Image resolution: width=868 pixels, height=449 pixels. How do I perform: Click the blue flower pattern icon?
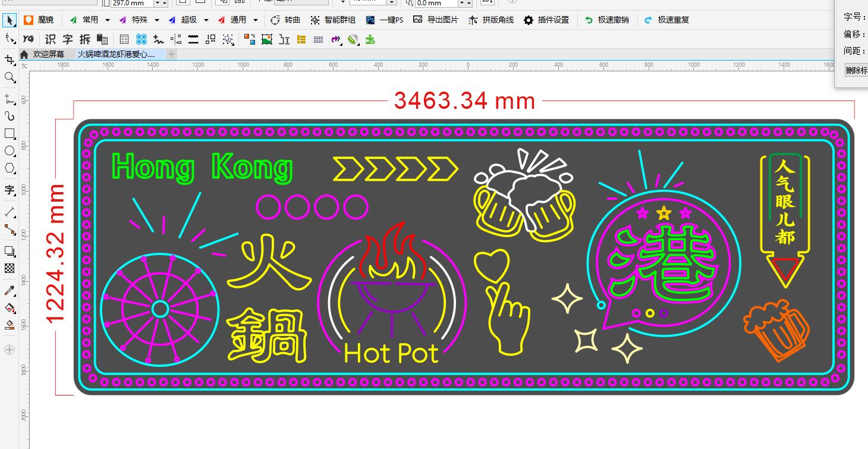click(x=141, y=39)
